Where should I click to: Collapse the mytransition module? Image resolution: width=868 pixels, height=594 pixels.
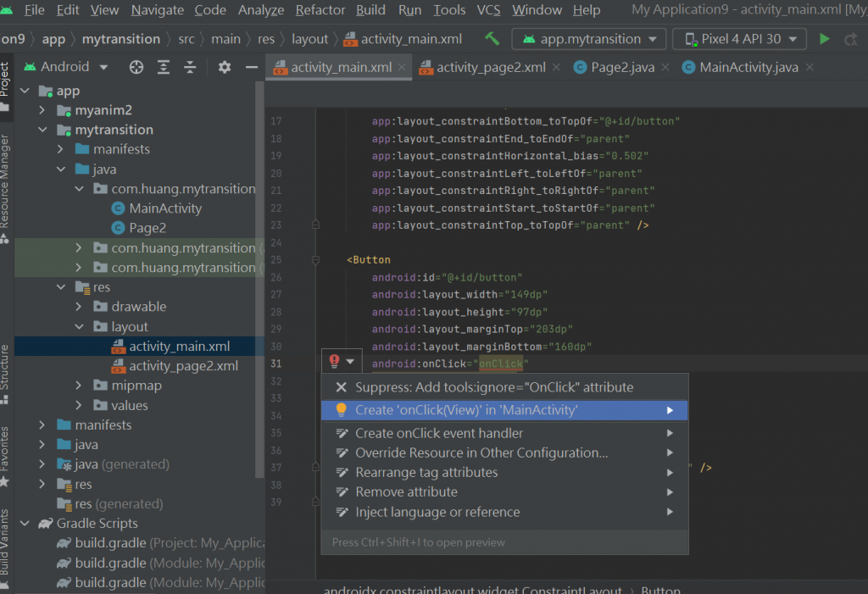click(x=42, y=130)
